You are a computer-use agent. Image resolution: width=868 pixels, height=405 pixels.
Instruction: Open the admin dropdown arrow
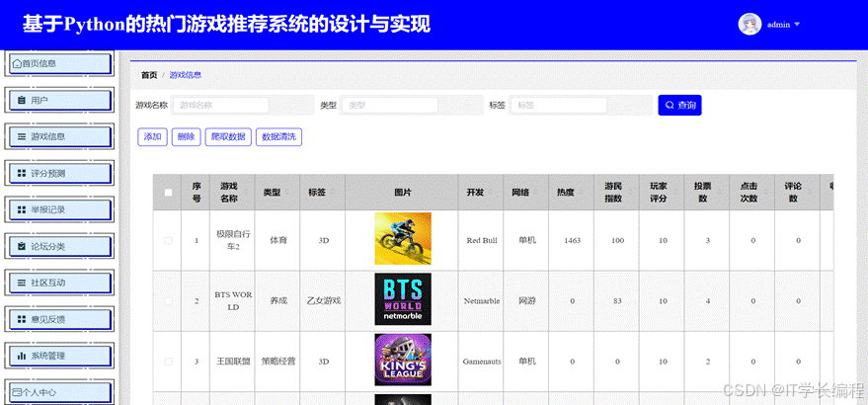click(x=797, y=25)
